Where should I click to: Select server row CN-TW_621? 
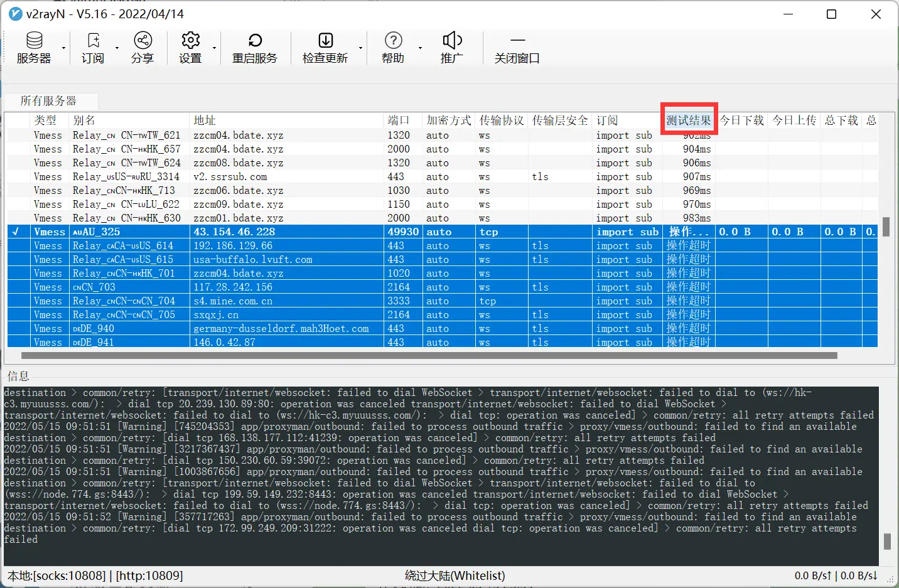442,136
